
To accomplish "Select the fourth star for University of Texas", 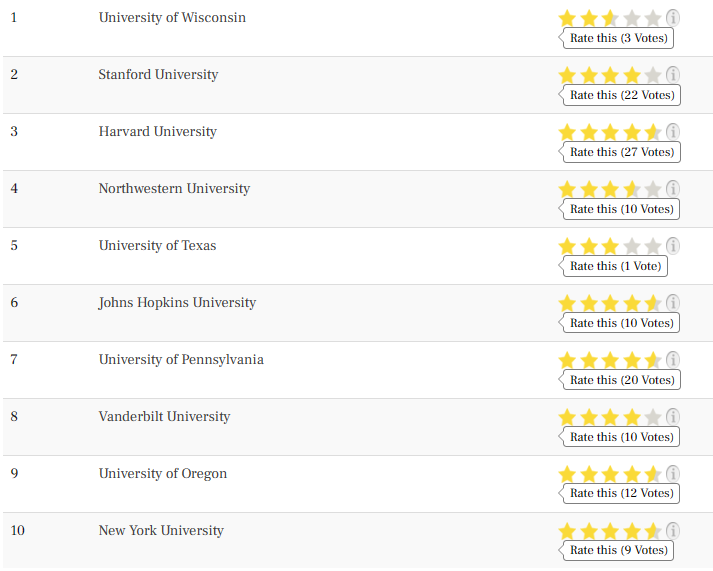I will click(x=632, y=246).
